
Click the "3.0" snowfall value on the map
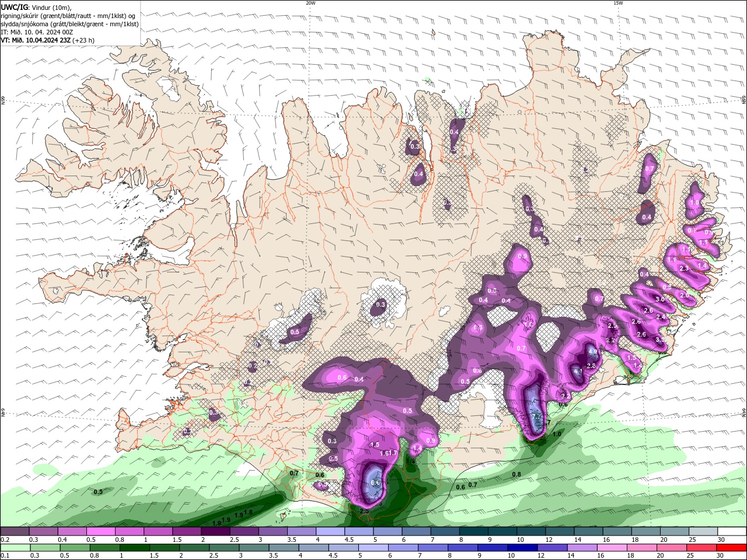tap(660, 299)
